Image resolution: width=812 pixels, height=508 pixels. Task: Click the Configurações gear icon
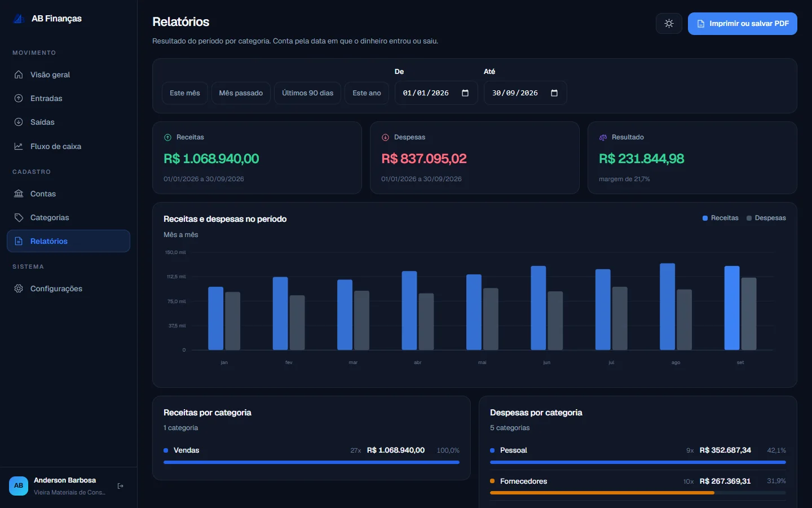(x=19, y=288)
